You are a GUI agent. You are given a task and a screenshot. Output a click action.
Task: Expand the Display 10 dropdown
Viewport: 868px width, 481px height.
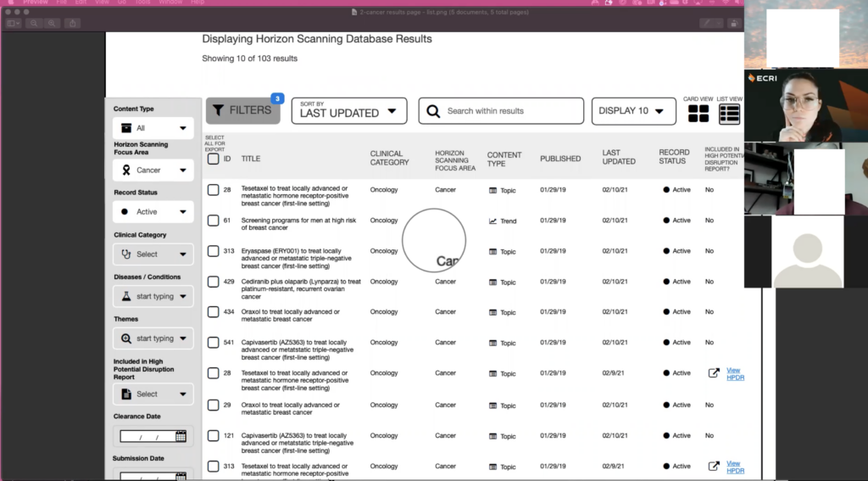[x=631, y=111]
